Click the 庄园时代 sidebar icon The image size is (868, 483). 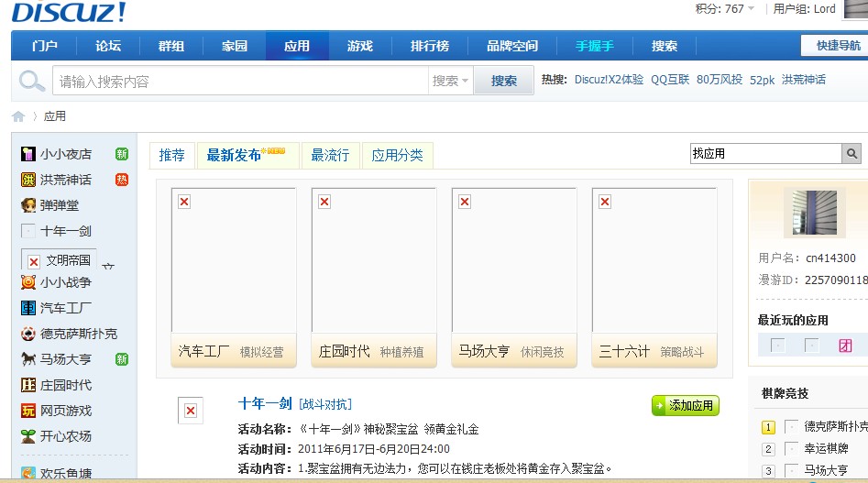[27, 385]
